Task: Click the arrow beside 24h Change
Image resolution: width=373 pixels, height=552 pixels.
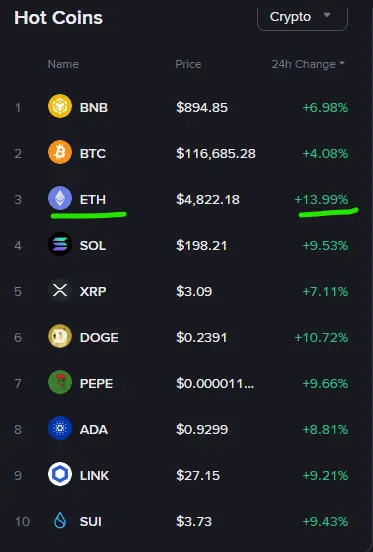Action: click(x=342, y=63)
